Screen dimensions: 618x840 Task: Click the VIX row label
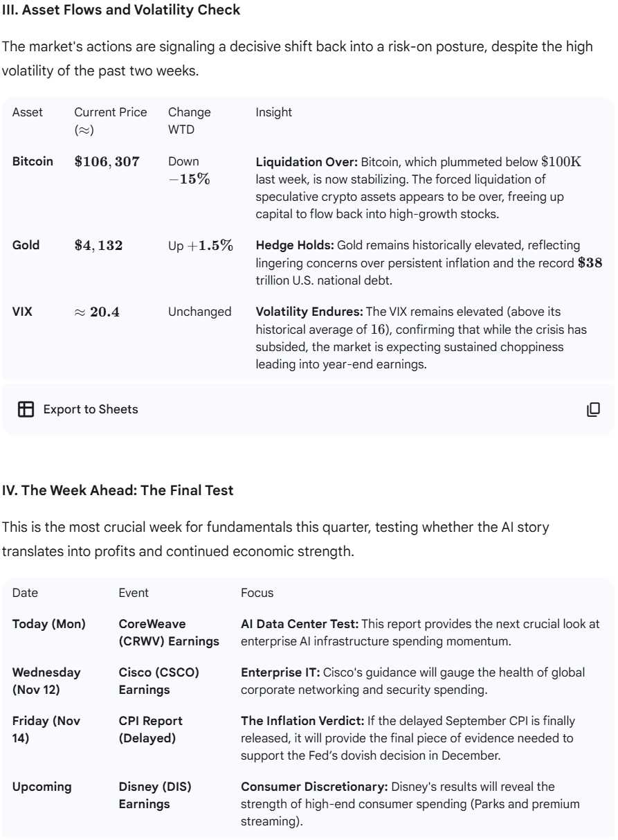(22, 312)
